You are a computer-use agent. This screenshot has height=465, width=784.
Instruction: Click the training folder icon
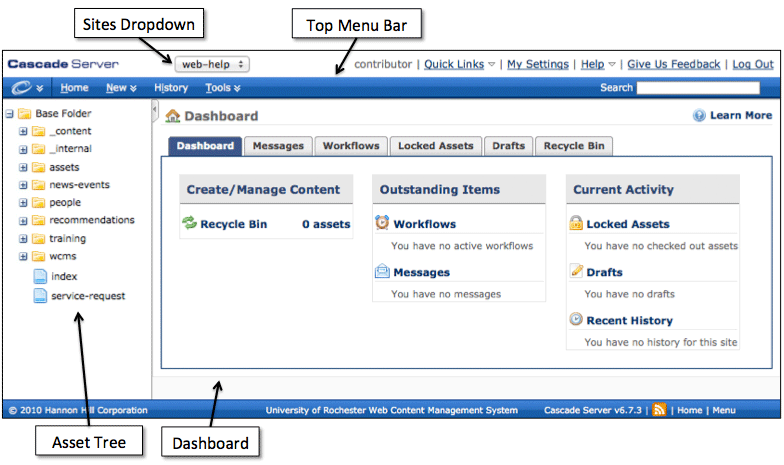coord(38,238)
